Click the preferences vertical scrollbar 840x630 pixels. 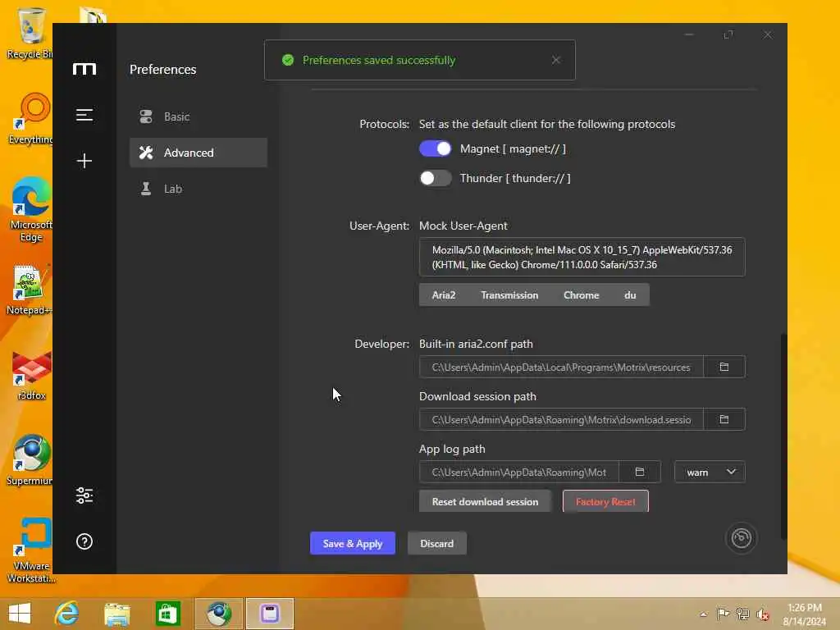783,436
